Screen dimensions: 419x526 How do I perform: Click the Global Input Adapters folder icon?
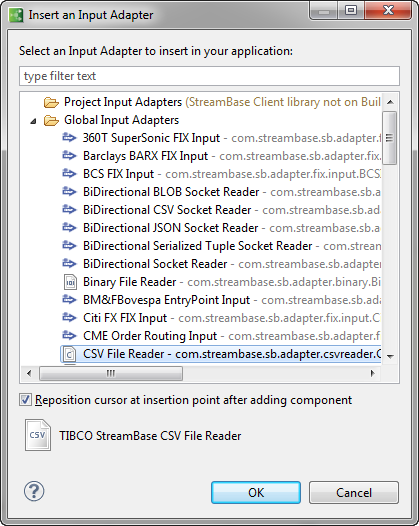click(x=51, y=120)
